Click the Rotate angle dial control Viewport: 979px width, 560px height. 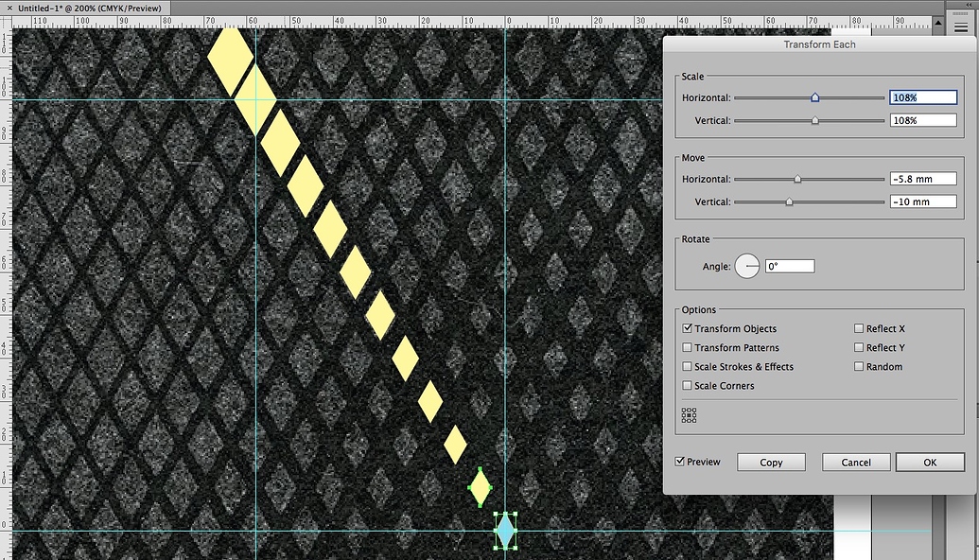coord(746,266)
